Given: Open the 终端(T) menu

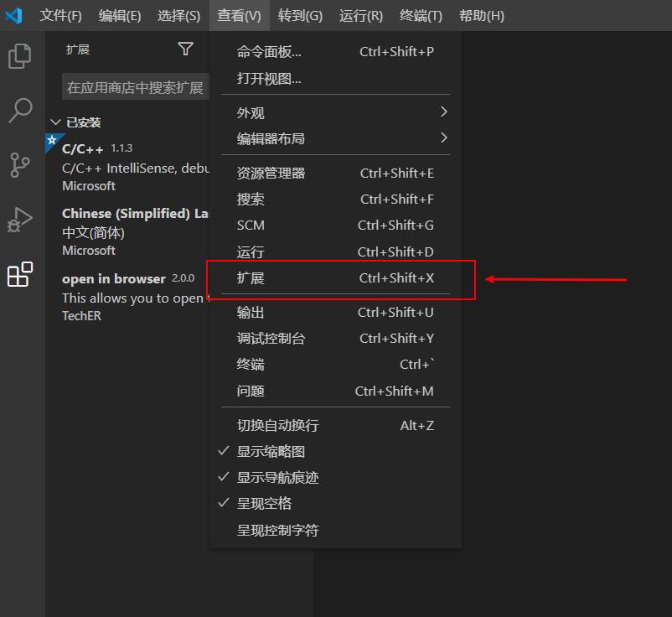Looking at the screenshot, I should (421, 15).
